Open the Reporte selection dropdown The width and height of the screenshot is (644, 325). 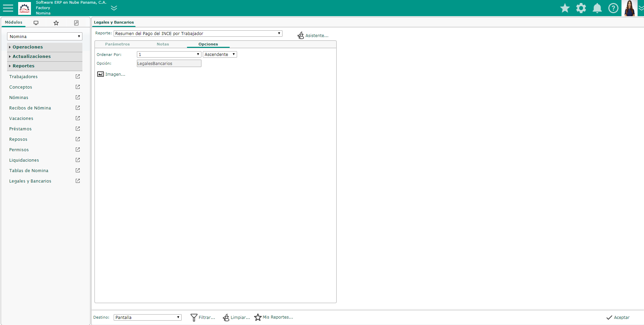coord(198,33)
